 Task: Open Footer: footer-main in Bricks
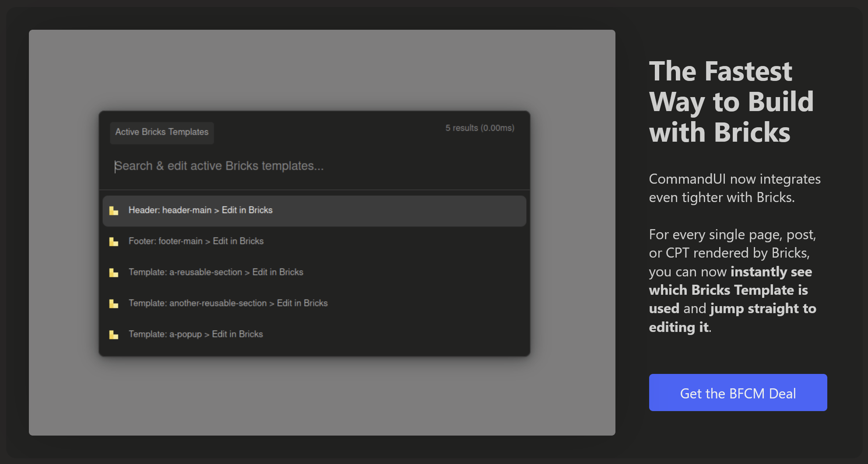[x=196, y=241]
